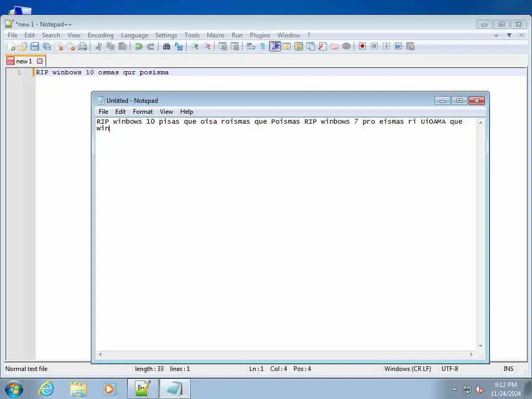Save the file with the Save icon
Viewport: 532px width, 399px height.
point(35,46)
